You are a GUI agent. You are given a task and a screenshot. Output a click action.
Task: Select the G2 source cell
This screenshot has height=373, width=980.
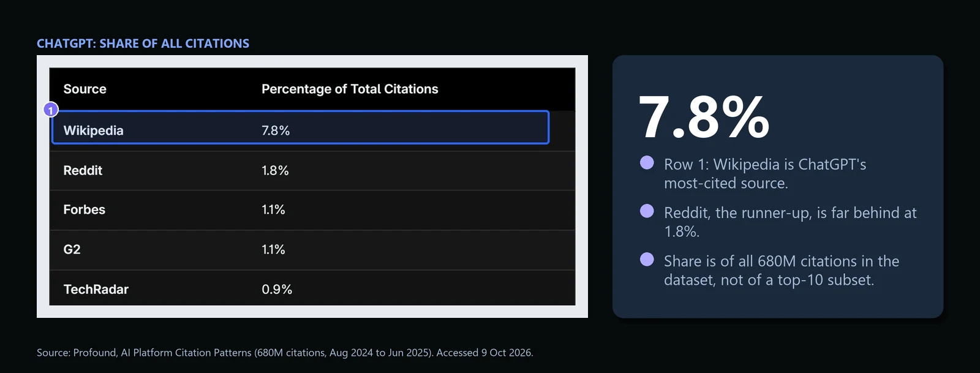72,249
